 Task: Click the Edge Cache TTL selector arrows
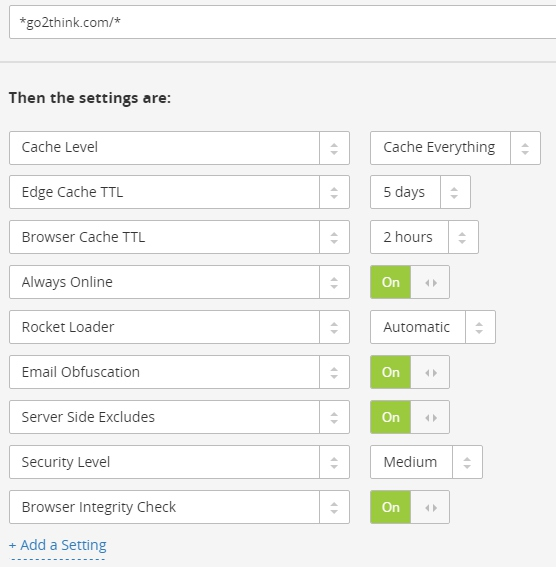334,192
